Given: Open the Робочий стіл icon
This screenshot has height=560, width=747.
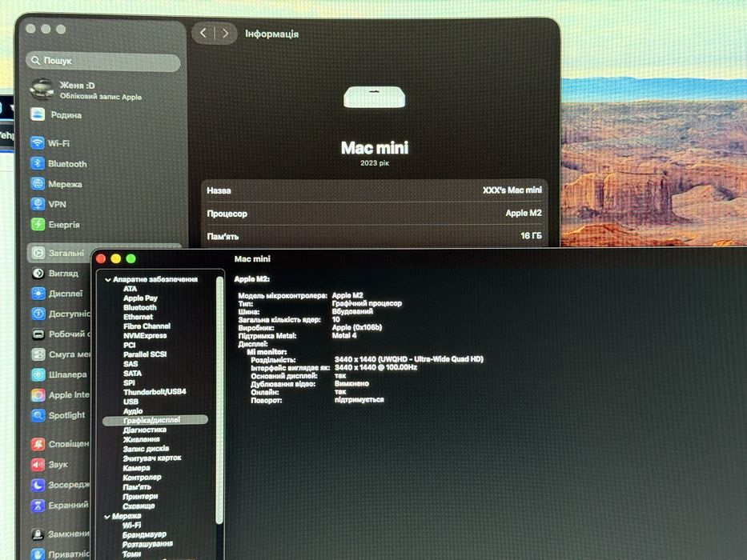Looking at the screenshot, I should [x=38, y=334].
